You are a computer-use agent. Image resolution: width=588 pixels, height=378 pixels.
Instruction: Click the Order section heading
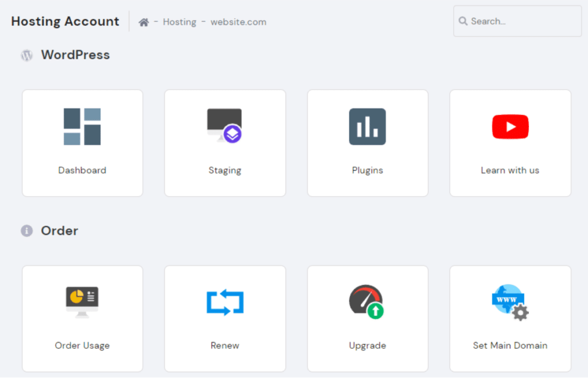click(x=60, y=230)
